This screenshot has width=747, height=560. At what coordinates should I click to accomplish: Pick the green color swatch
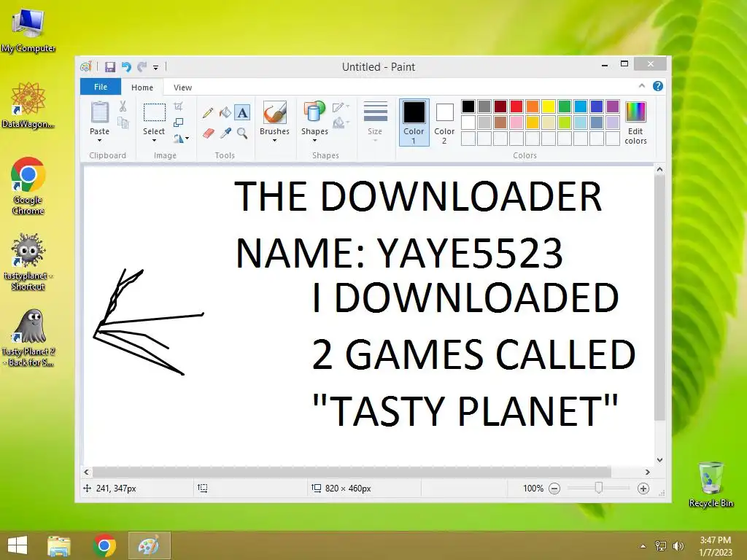565,106
